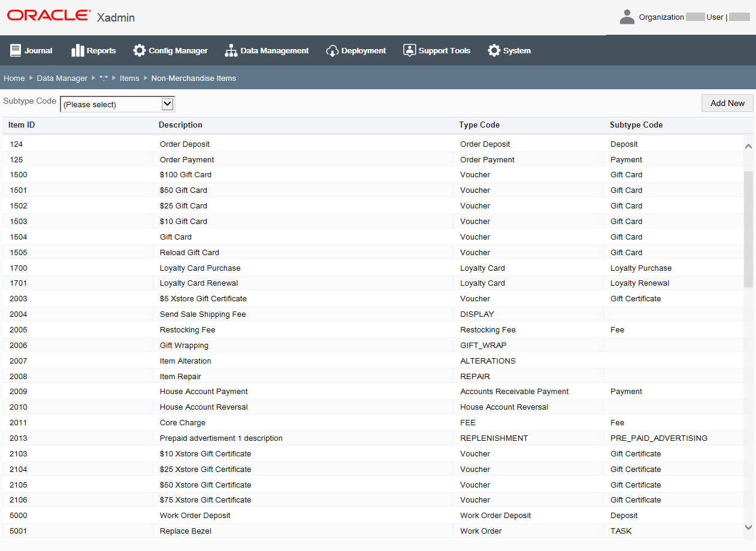Select the $25 Gift Card row

(x=373, y=206)
